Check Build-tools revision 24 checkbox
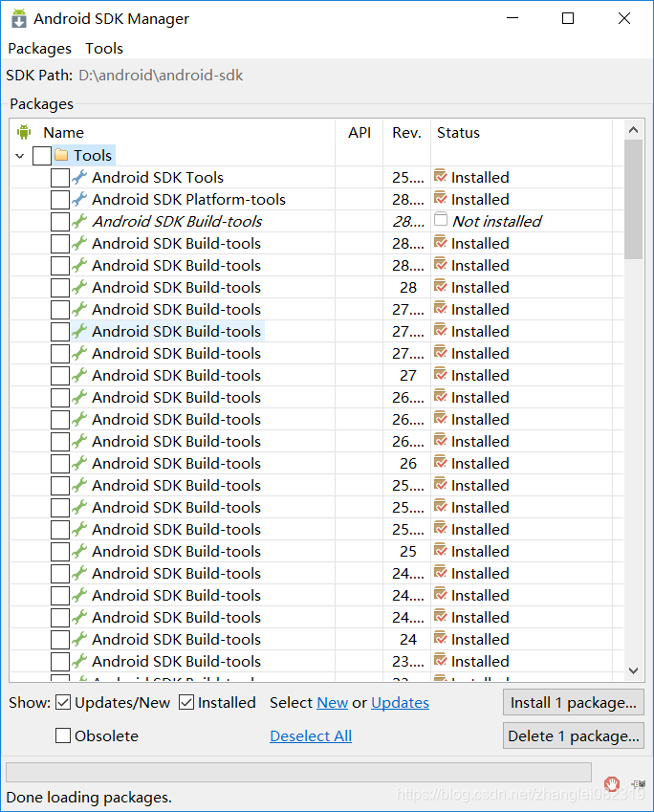654x812 pixels. click(x=60, y=640)
